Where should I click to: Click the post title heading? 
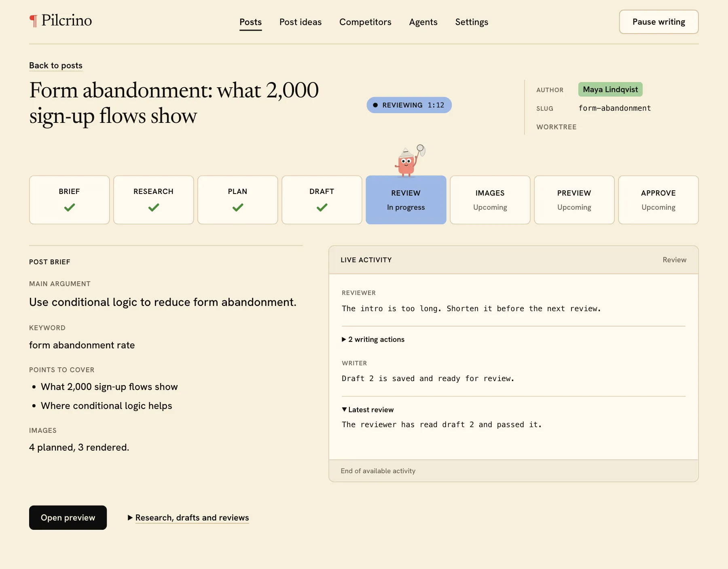point(174,103)
